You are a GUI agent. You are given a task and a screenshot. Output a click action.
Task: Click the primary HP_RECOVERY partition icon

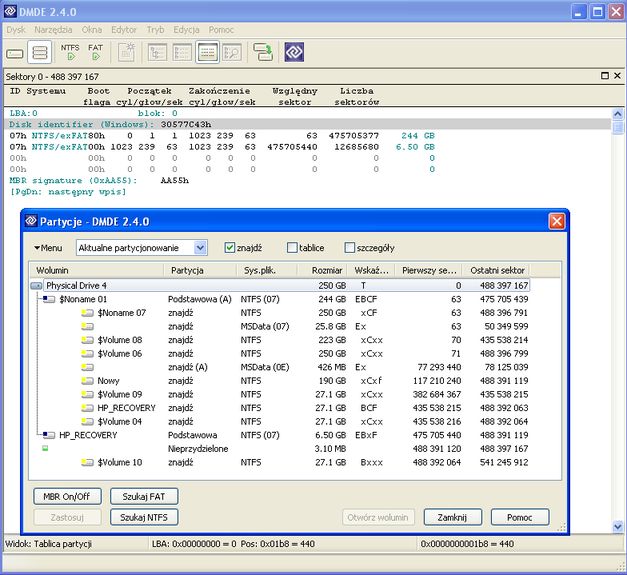(x=49, y=435)
